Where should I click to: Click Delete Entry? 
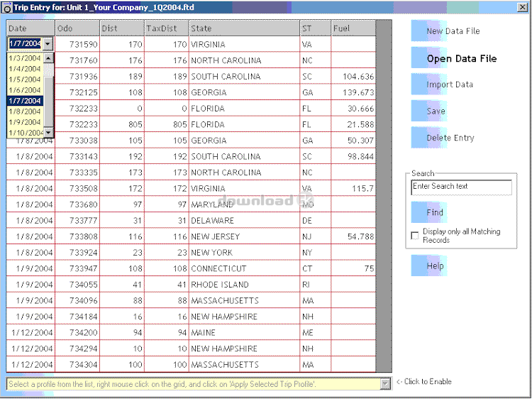click(x=443, y=138)
